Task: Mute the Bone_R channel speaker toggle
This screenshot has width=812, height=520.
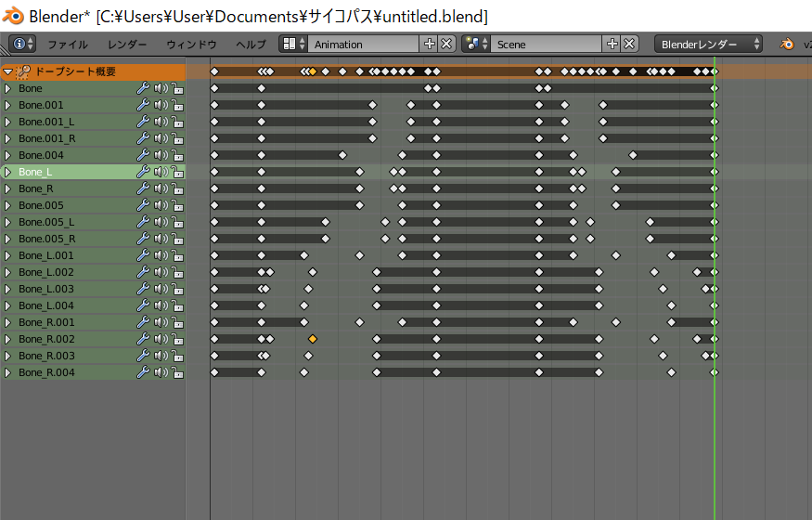Action: click(161, 188)
